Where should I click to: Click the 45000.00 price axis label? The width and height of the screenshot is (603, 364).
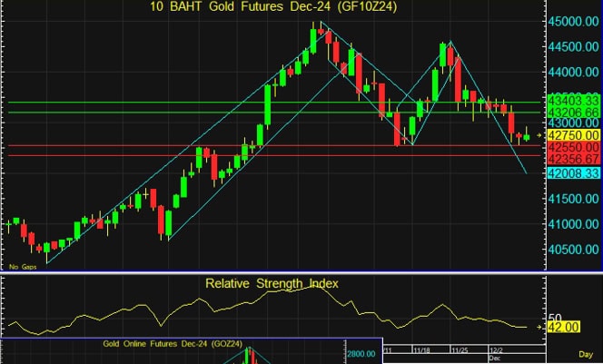tap(572, 21)
